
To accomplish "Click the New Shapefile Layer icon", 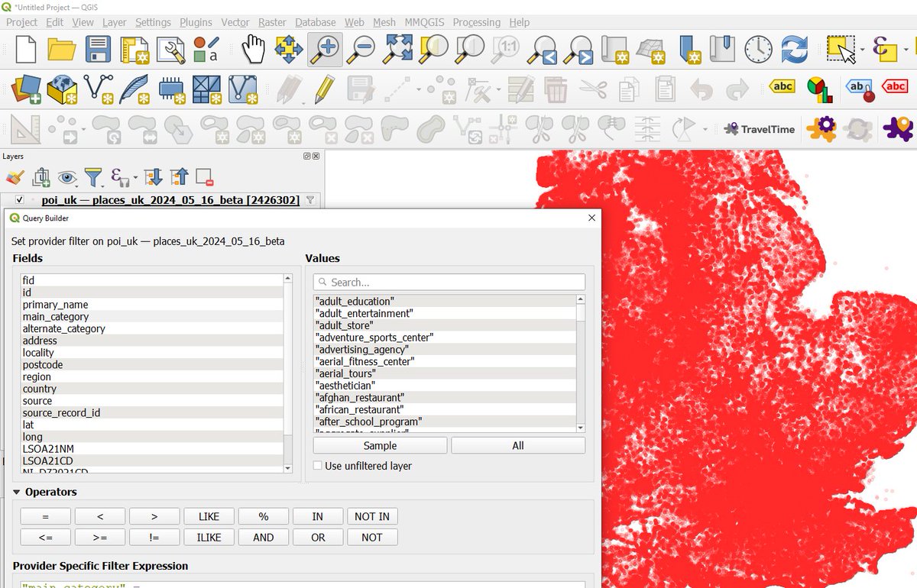I will pos(99,89).
